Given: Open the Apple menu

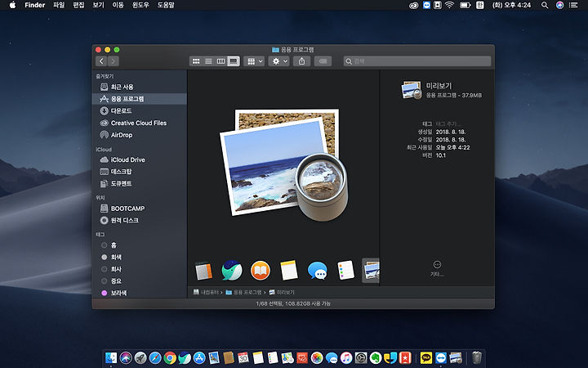Looking at the screenshot, I should 12,5.
